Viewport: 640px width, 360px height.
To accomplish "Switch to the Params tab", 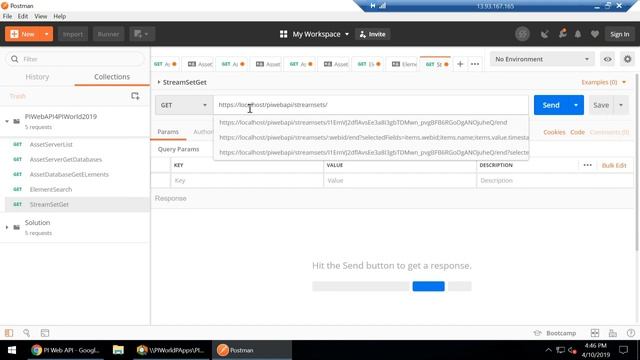I will pyautogui.click(x=168, y=132).
